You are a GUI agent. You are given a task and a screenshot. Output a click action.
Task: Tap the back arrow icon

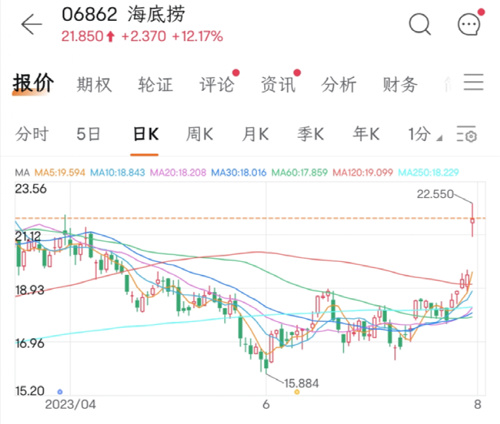[x=32, y=24]
